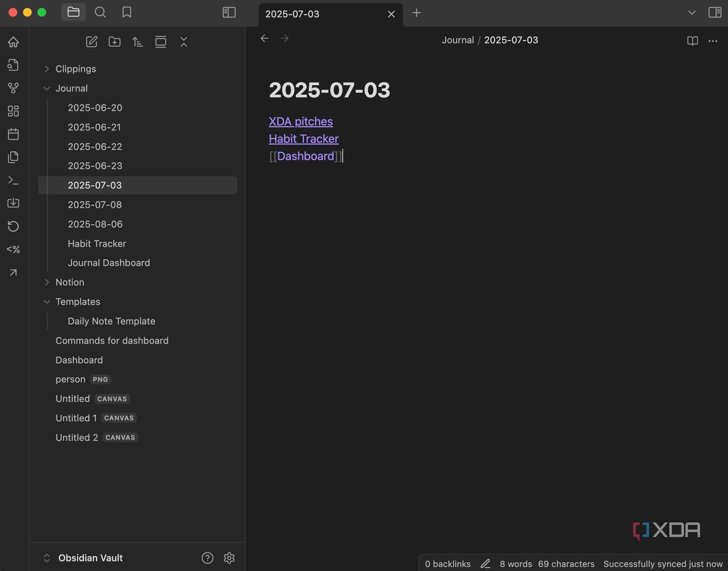Expand the Clippings folder
The width and height of the screenshot is (728, 571).
47,69
